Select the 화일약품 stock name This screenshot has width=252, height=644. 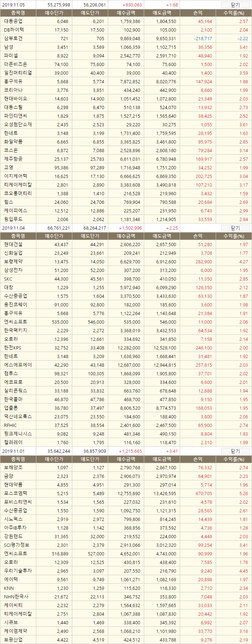click(x=13, y=142)
